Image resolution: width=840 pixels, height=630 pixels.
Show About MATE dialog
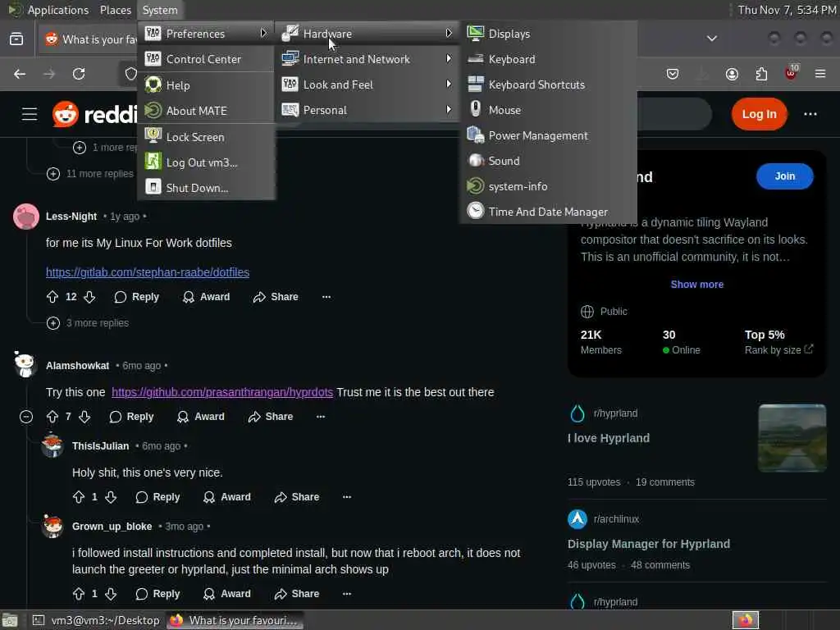[206, 111]
